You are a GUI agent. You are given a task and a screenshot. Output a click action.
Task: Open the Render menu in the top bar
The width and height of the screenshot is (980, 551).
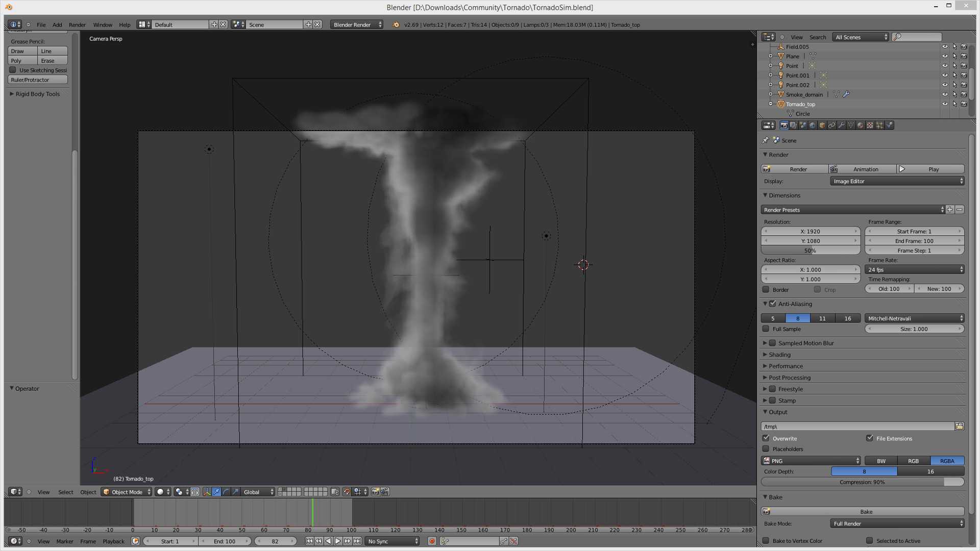coord(77,24)
